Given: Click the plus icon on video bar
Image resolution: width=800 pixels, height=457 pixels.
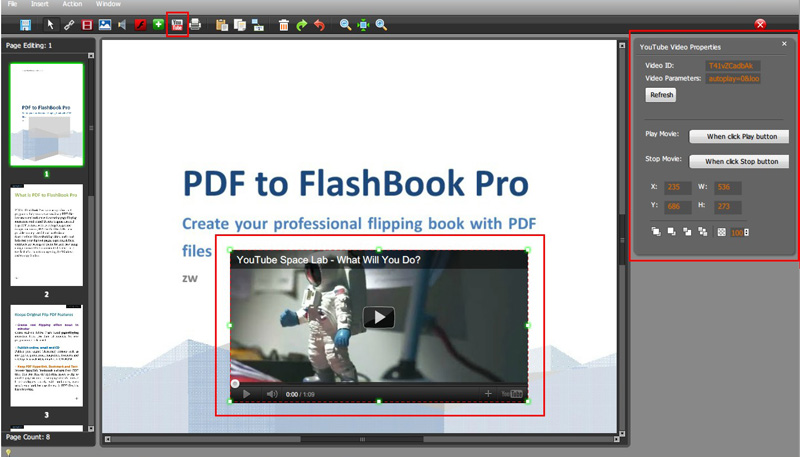Looking at the screenshot, I should coord(488,393).
